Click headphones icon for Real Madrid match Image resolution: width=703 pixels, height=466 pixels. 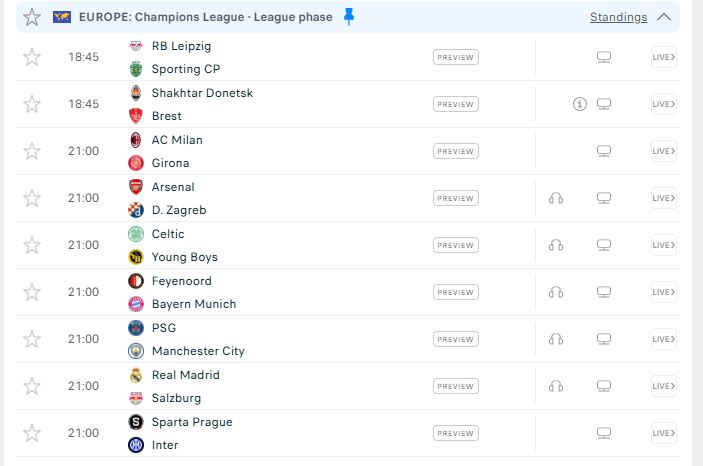555,386
